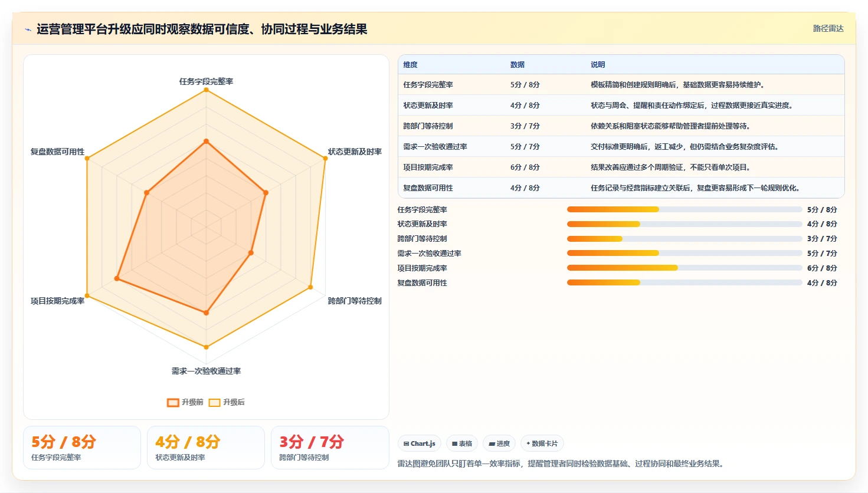Click the 需求一次验收通过率 label in the progress list
The width and height of the screenshot is (868, 493).
(429, 254)
